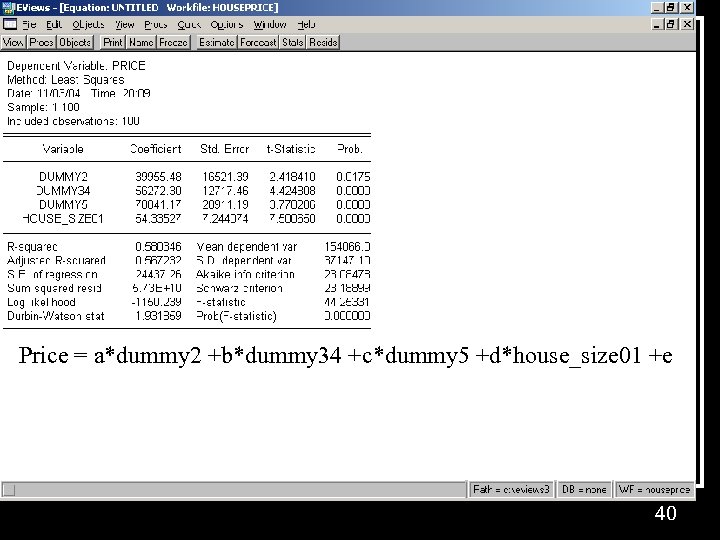
Task: Click the Freeze button
Action: (173, 43)
